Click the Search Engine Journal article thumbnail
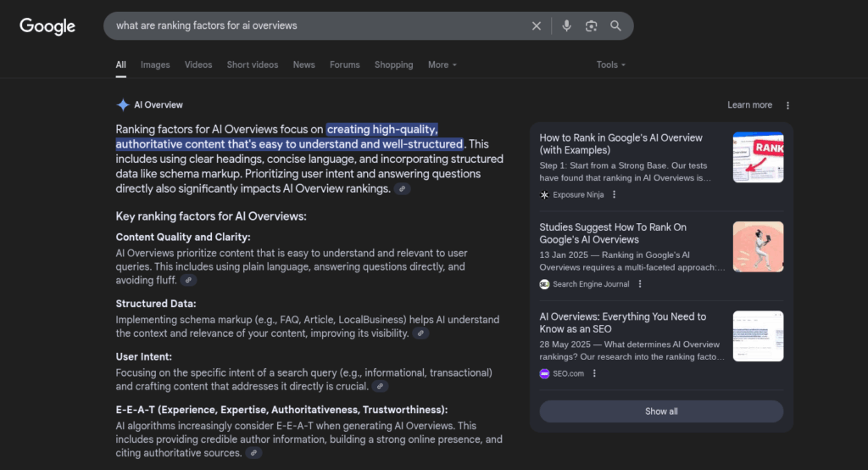This screenshot has width=868, height=470. (759, 247)
